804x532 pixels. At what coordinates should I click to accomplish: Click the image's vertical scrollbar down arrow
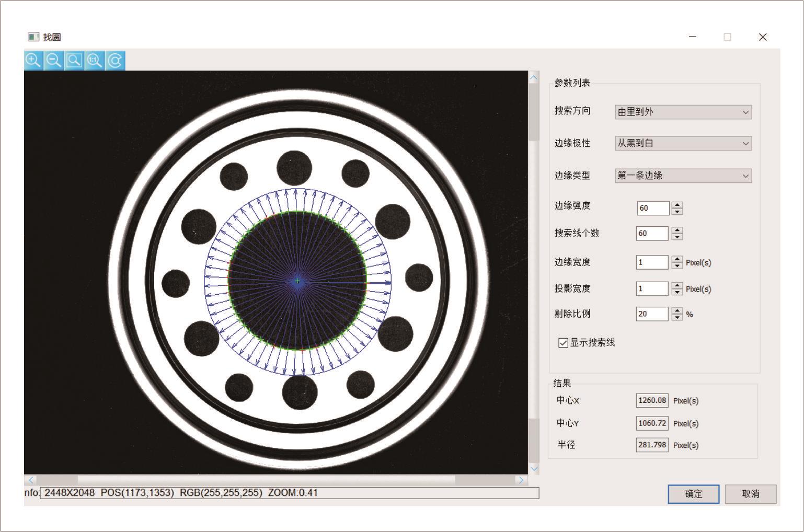click(534, 469)
